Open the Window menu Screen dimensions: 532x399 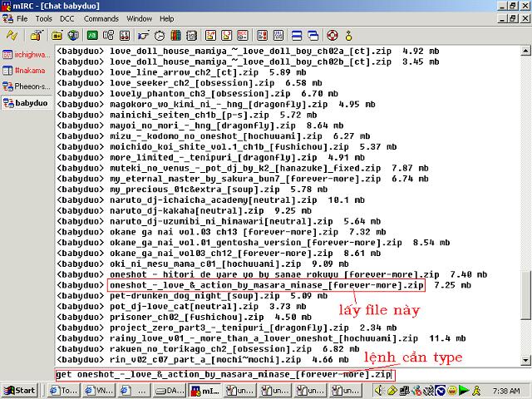(x=139, y=18)
